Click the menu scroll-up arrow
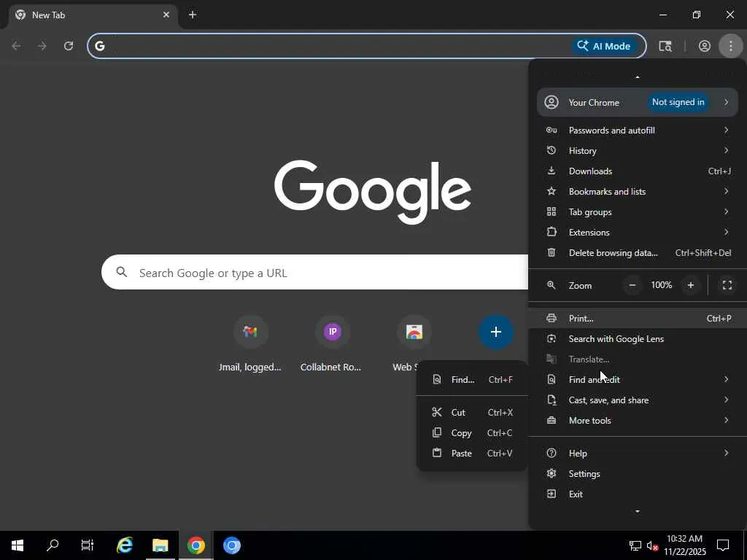The height and width of the screenshot is (560, 747). pyautogui.click(x=638, y=77)
